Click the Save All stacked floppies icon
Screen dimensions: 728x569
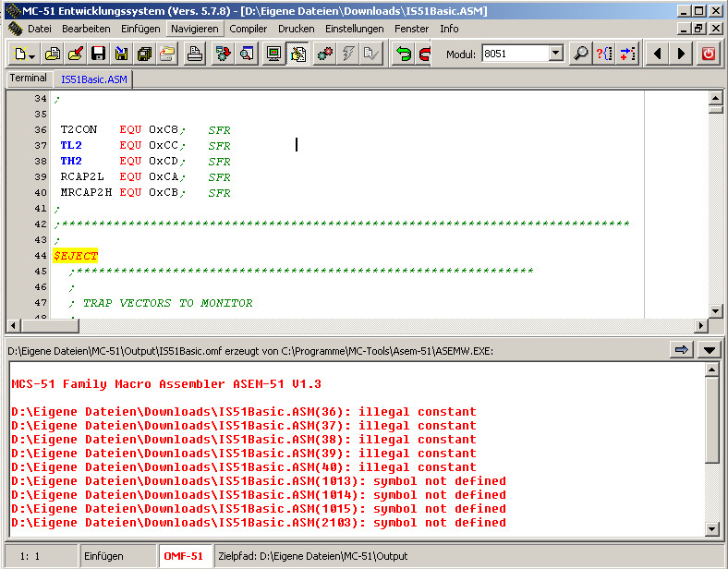(145, 54)
